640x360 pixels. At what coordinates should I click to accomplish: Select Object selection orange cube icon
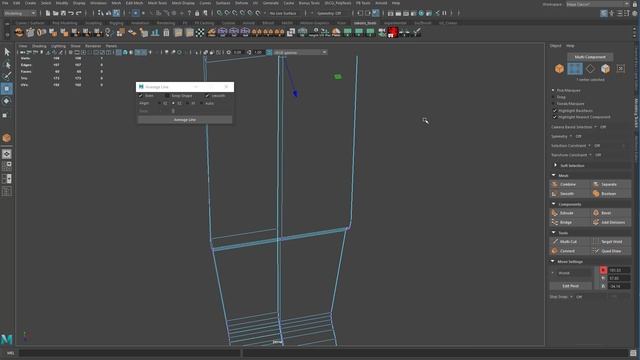[559, 69]
